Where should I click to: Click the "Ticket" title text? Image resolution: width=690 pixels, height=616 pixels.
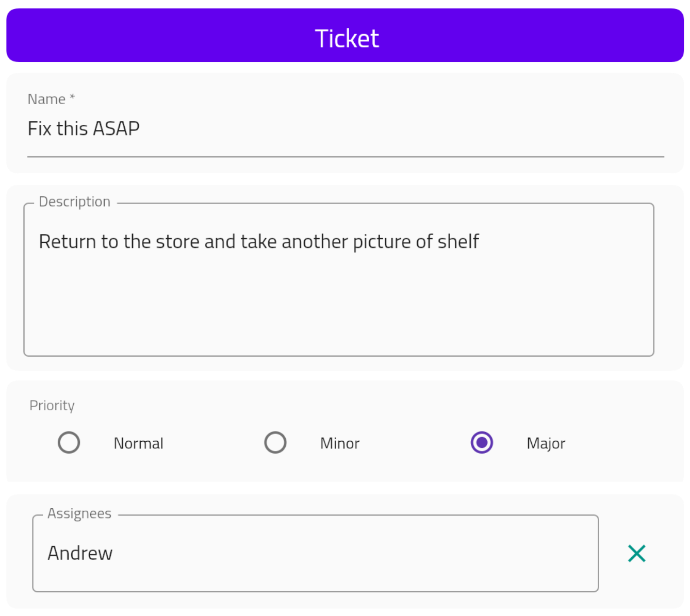(347, 39)
